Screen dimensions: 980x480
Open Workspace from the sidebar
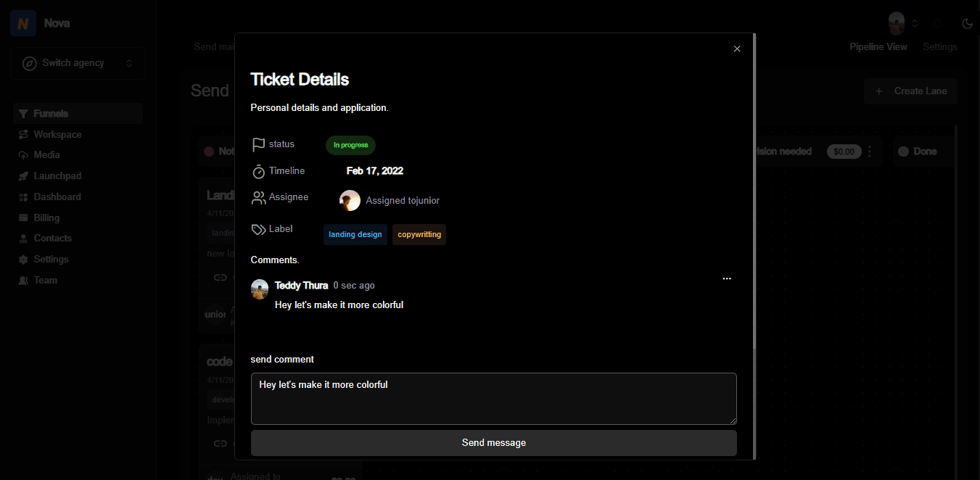tap(57, 134)
